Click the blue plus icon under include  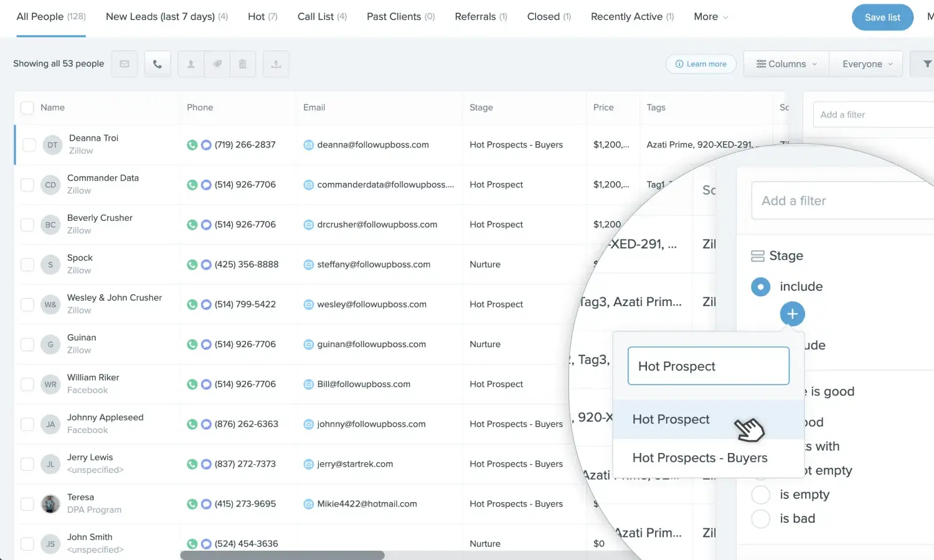point(792,314)
